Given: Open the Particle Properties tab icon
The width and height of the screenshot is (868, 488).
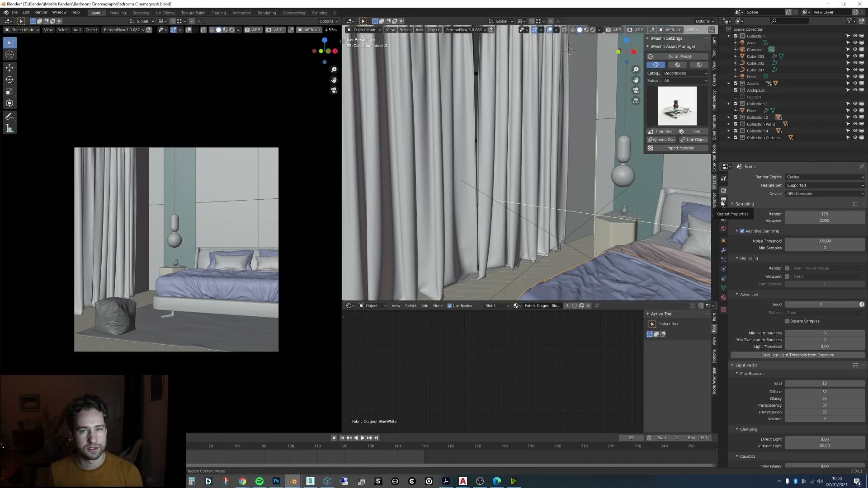Looking at the screenshot, I should point(723,260).
